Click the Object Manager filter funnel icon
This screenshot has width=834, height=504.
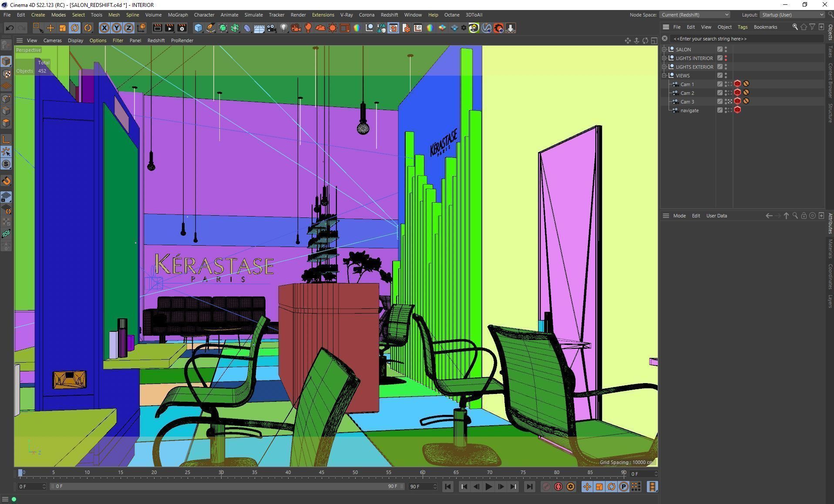coord(812,27)
